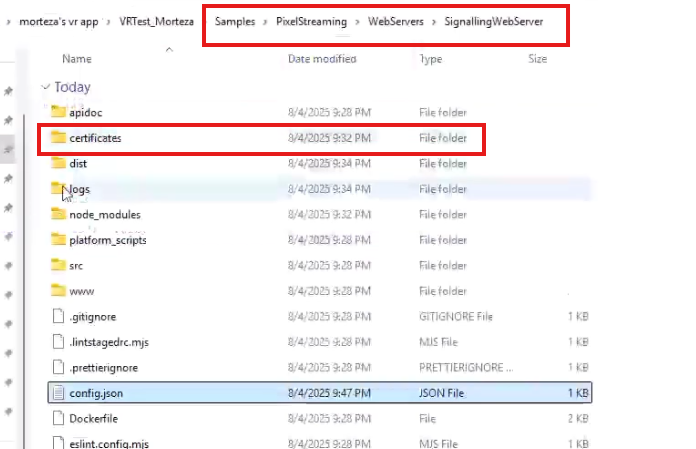Click the dist folder icon
This screenshot has width=696, height=449.
58,163
